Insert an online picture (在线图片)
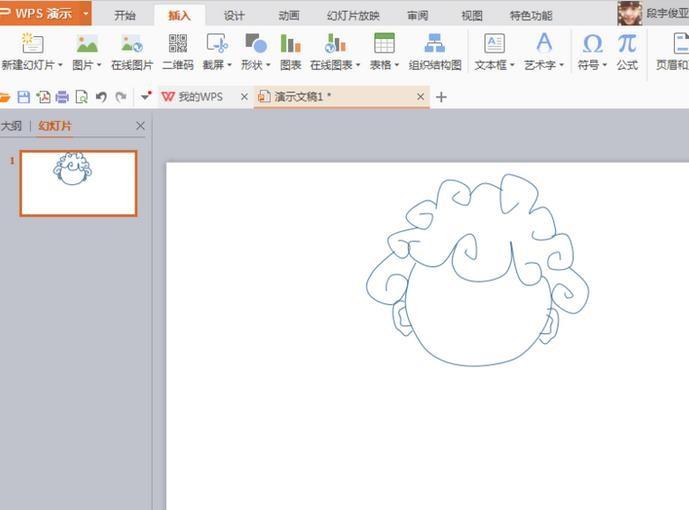This screenshot has width=689, height=510. click(132, 44)
